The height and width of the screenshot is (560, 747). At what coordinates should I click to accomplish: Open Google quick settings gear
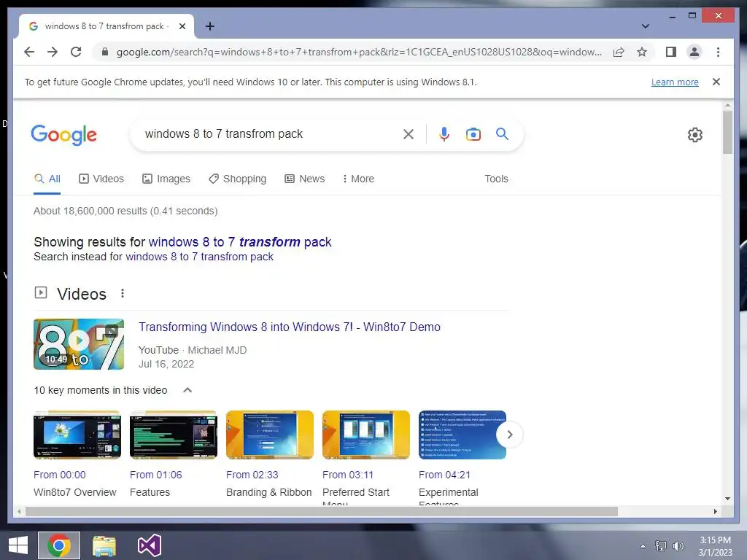coord(694,135)
